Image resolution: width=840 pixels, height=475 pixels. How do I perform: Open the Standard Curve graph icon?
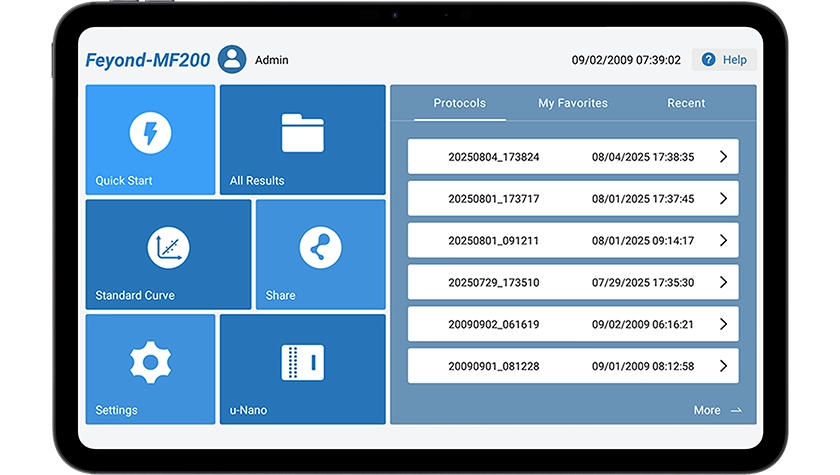(168, 247)
